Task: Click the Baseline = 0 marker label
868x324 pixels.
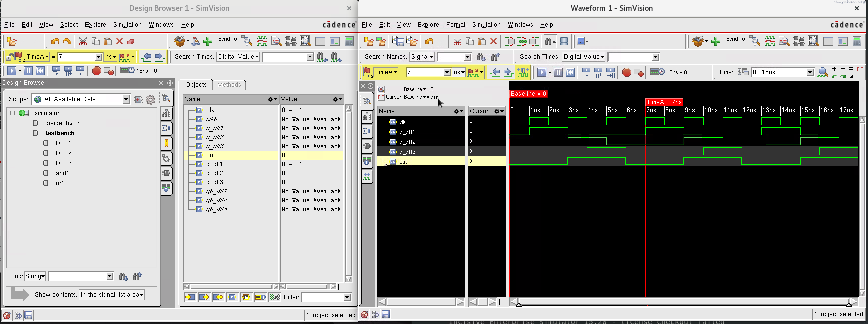Action: point(528,94)
